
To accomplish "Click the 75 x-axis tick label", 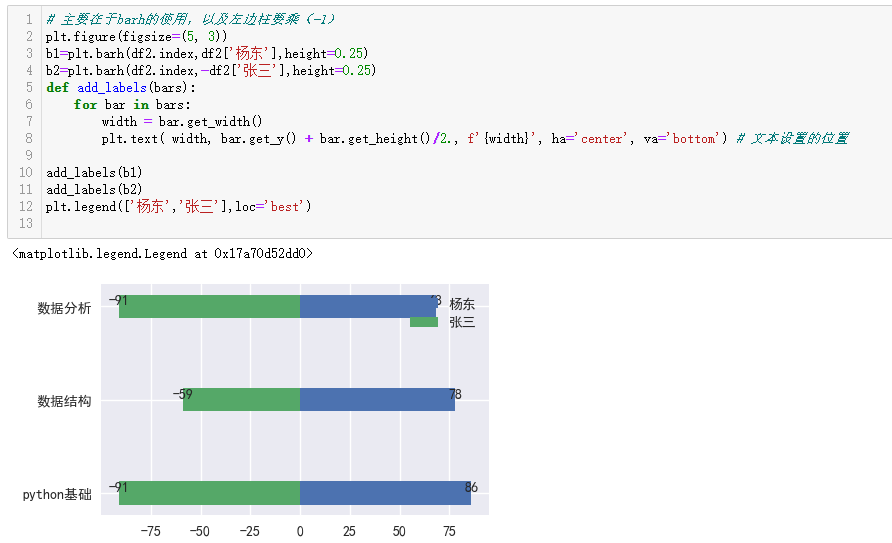I will click(x=449, y=532).
